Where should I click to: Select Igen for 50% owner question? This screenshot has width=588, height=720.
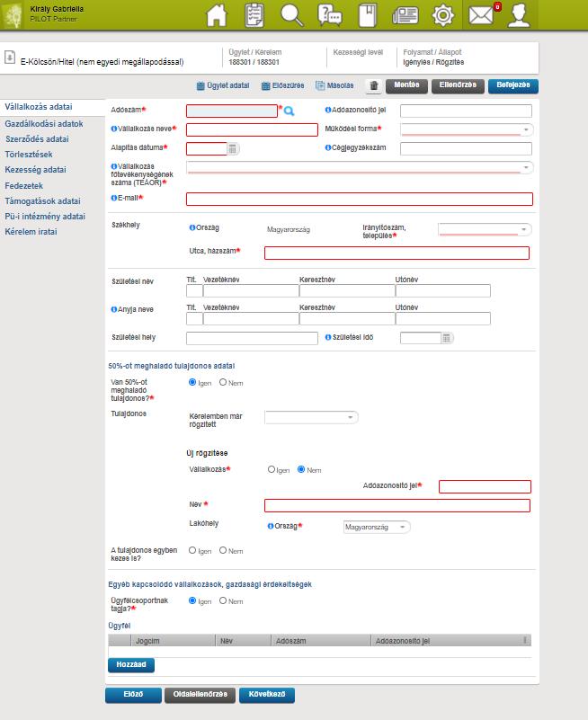pyautogui.click(x=192, y=382)
